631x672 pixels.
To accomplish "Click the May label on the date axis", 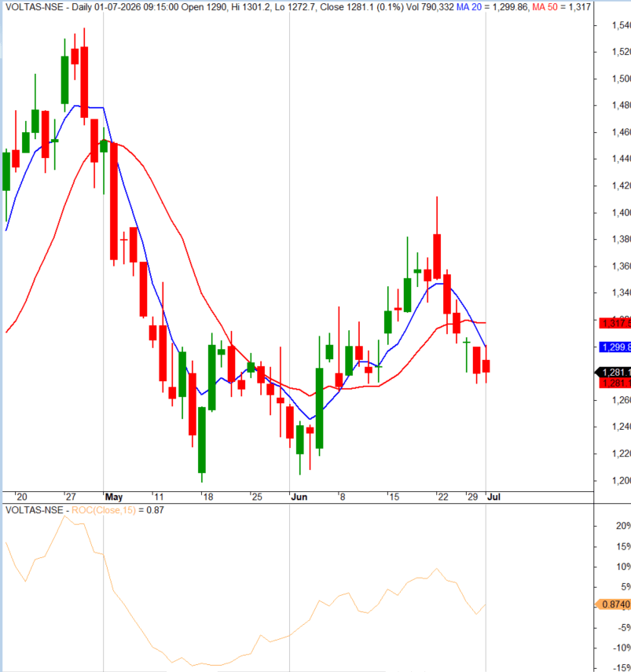I will [114, 497].
